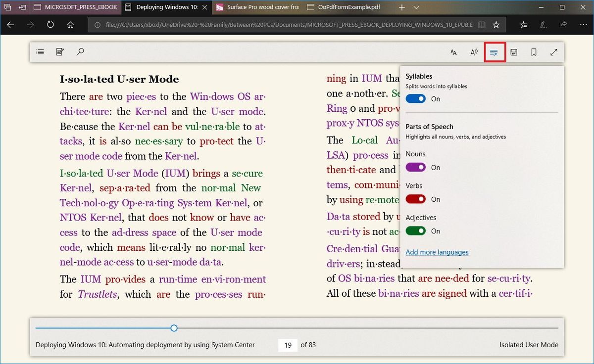
Task: Start the Read aloud tool
Action: coord(474,52)
